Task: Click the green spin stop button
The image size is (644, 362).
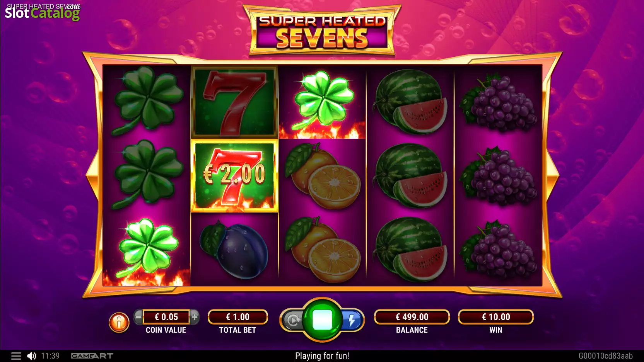Action: click(322, 320)
